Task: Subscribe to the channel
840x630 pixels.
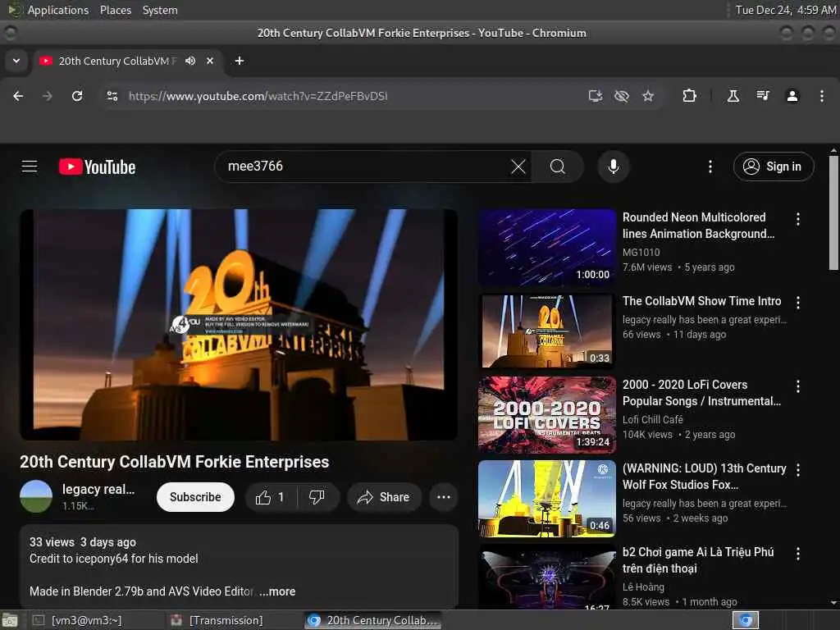Action: pyautogui.click(x=195, y=497)
